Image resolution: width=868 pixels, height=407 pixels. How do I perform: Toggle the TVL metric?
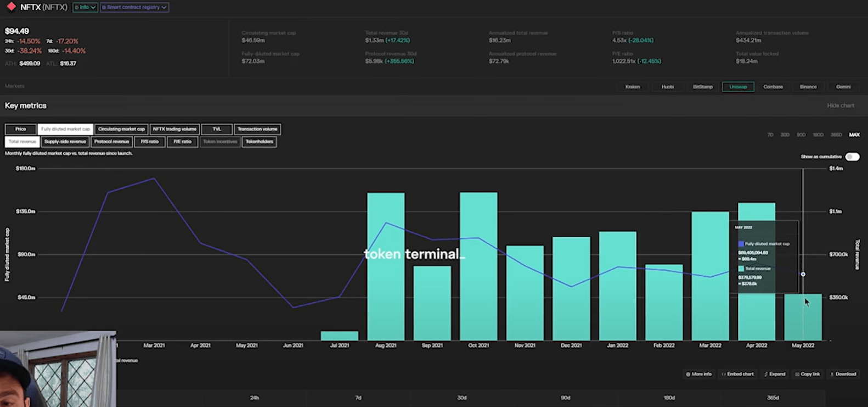click(217, 129)
